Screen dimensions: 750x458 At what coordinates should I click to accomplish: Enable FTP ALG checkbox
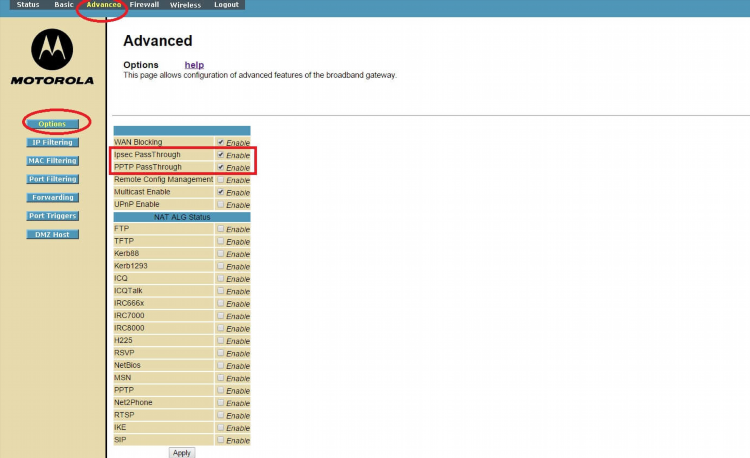[221, 229]
